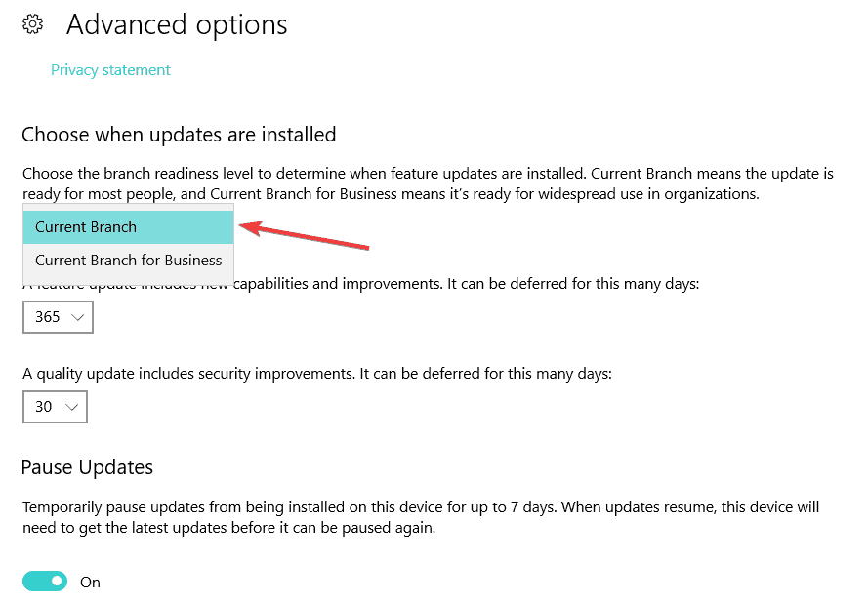Click the 365 value in the dropdown
Image resolution: width=868 pixels, height=604 pixels.
[x=47, y=317]
